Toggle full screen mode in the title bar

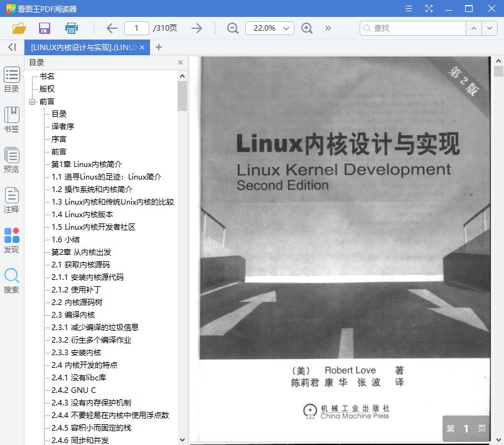(x=429, y=9)
